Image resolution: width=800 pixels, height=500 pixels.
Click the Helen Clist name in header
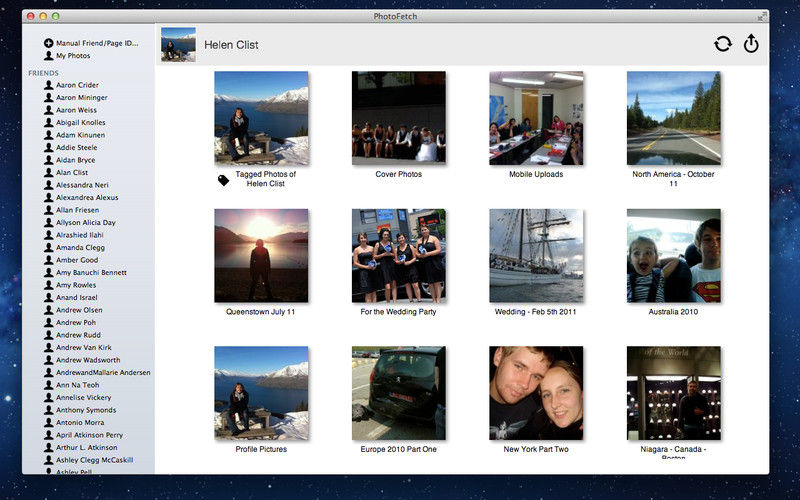(x=231, y=45)
